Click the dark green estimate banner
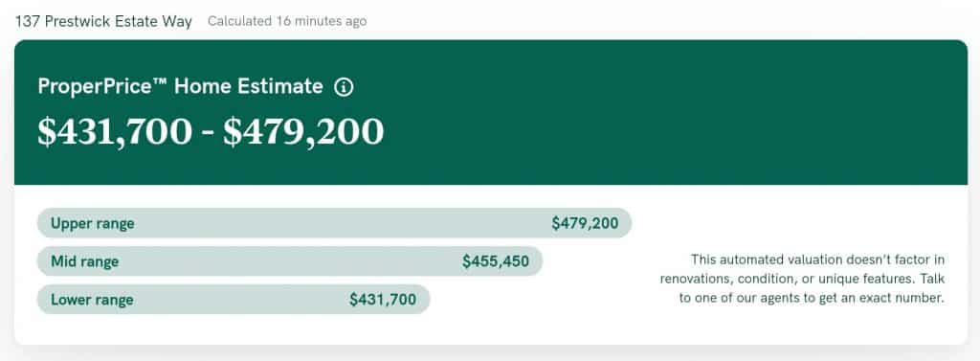The image size is (980, 361). click(491, 113)
